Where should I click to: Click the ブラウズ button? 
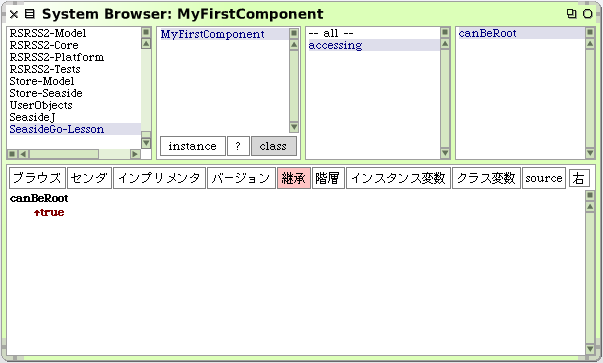[x=37, y=178]
